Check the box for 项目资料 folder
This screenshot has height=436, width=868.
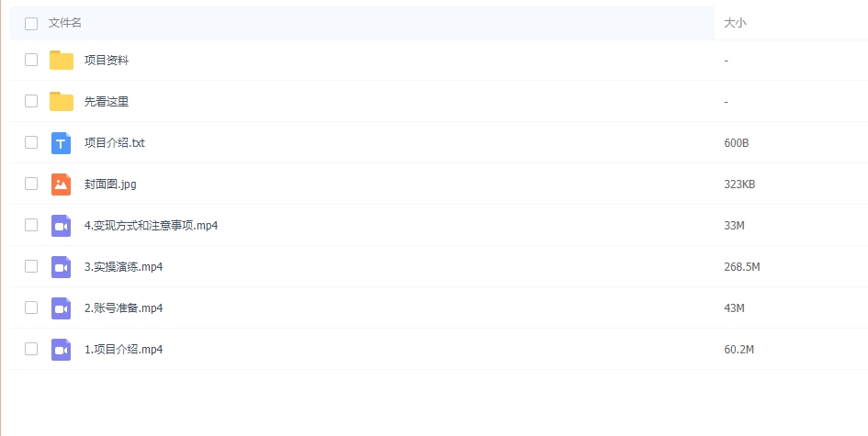(31, 60)
